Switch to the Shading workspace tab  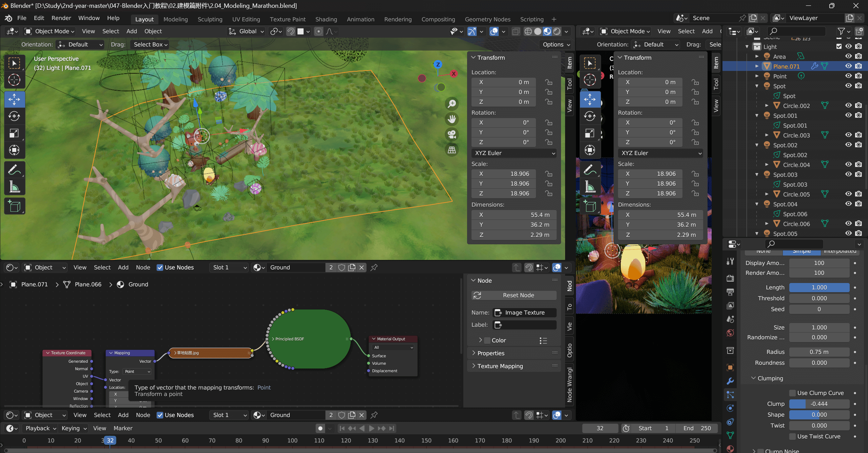click(x=326, y=19)
